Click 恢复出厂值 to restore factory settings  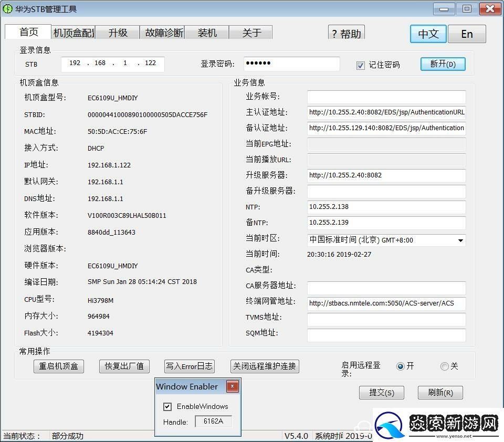[x=124, y=366]
